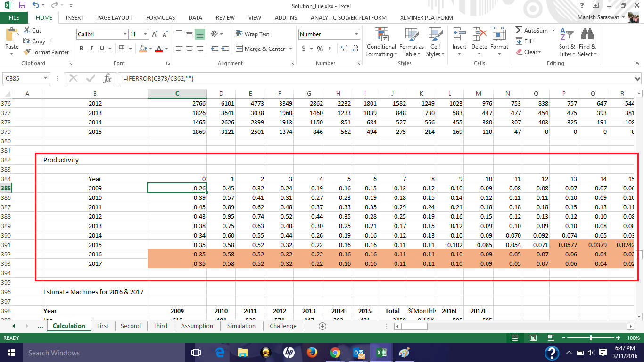Click Font Color red A
The width and height of the screenshot is (644, 362).
click(159, 49)
